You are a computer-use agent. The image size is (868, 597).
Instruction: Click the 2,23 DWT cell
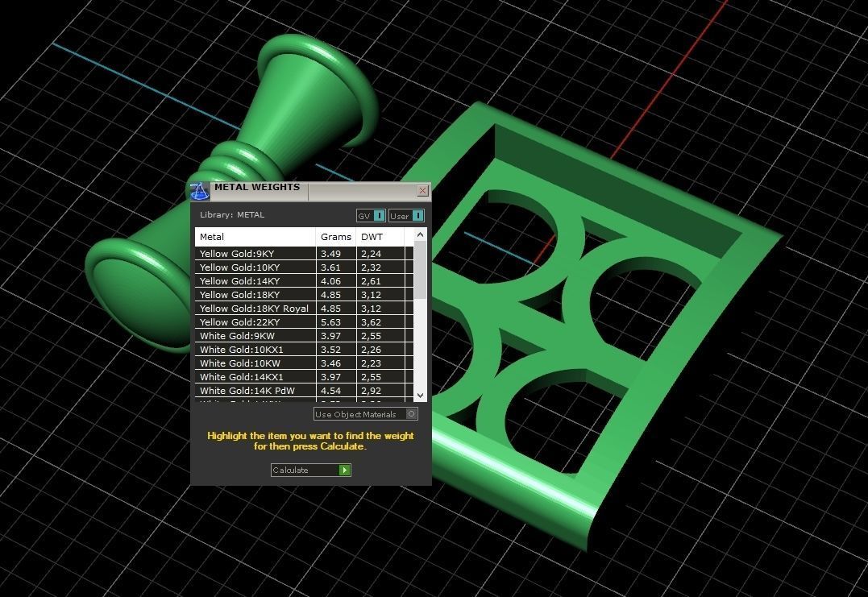[x=381, y=363]
